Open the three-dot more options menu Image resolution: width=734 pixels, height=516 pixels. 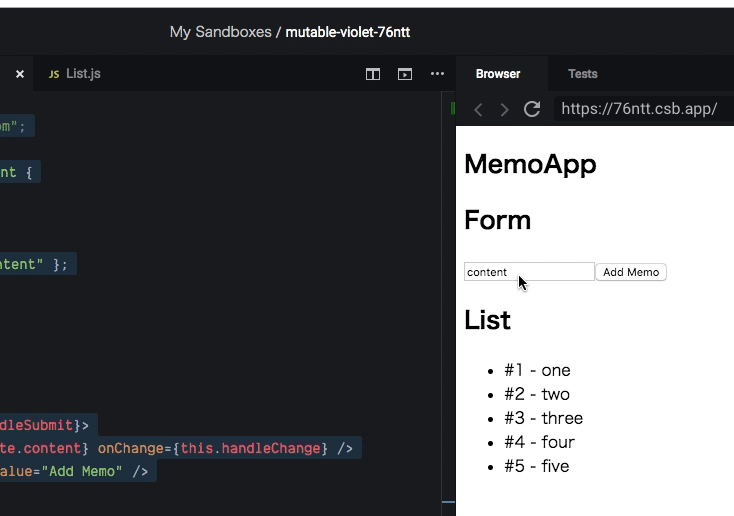(437, 74)
